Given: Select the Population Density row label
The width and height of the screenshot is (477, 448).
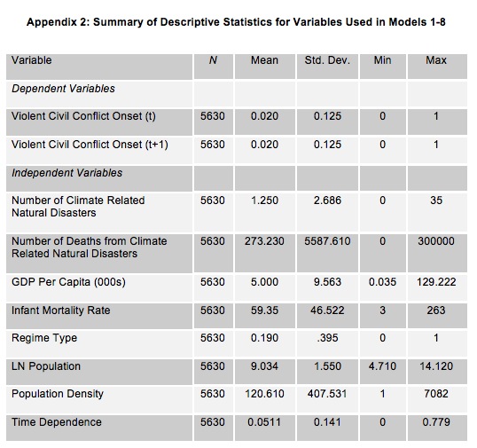Looking at the screenshot, I should 58,394.
